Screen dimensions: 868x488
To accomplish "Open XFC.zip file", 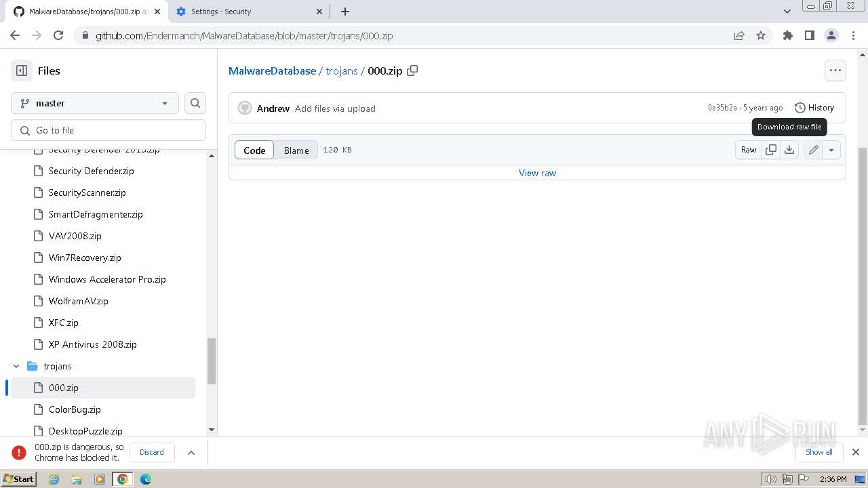I will tap(64, 323).
